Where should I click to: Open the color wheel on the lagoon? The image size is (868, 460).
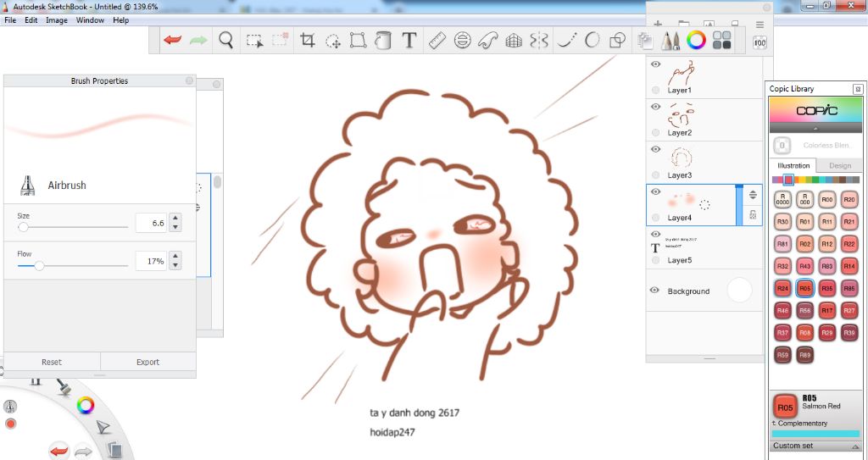coord(86,405)
